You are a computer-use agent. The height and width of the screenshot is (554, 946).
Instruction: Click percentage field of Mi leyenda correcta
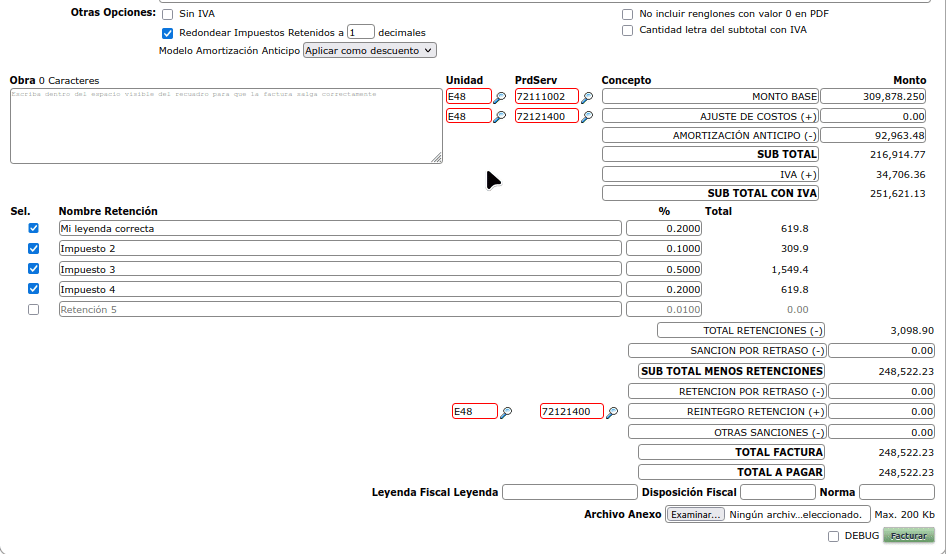[664, 228]
